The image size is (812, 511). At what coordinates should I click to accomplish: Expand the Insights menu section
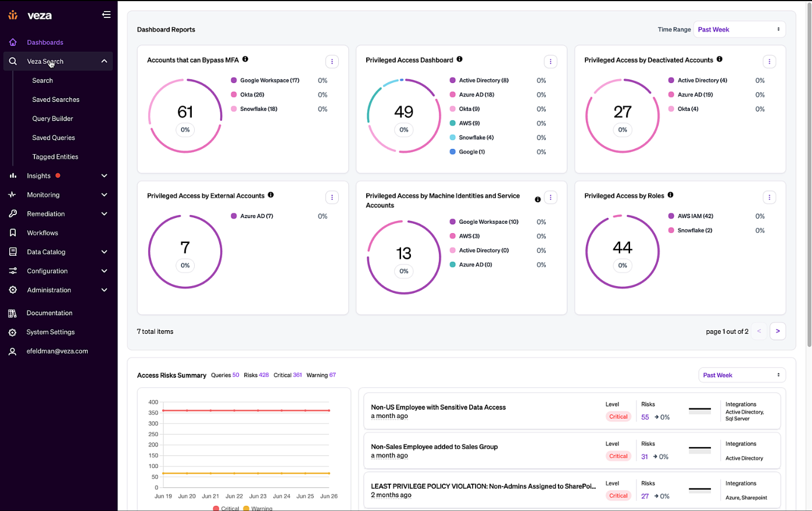pos(104,176)
